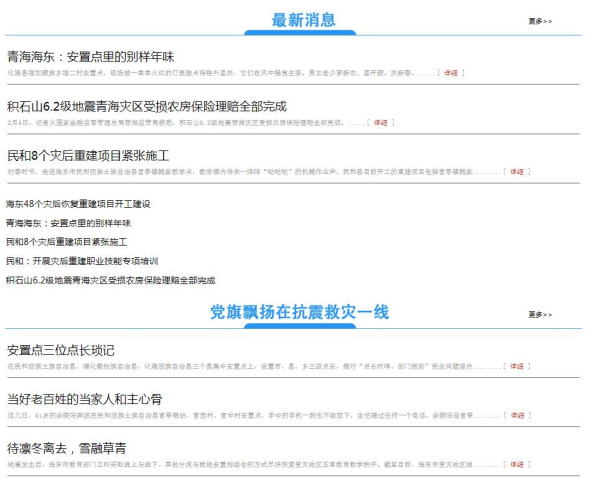Open more items in 最新消息 section
The image size is (590, 484).
[540, 21]
